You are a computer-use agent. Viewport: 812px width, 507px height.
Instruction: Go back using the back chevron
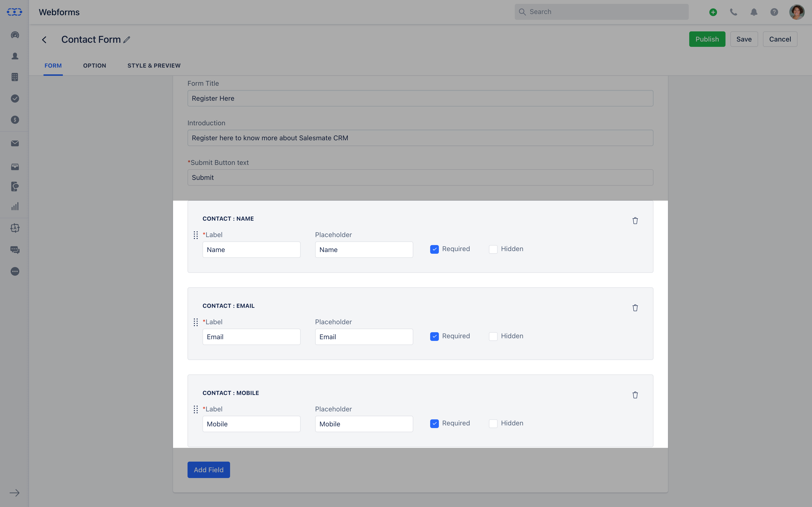pyautogui.click(x=45, y=39)
